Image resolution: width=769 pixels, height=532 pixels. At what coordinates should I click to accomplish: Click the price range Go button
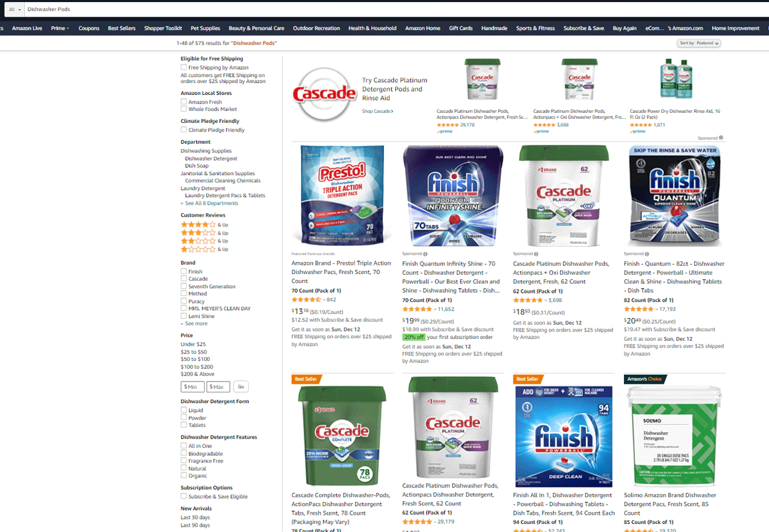coord(241,386)
